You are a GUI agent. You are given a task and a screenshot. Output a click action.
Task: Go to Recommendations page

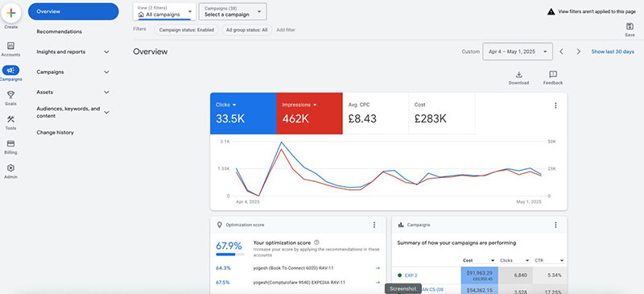pos(59,31)
